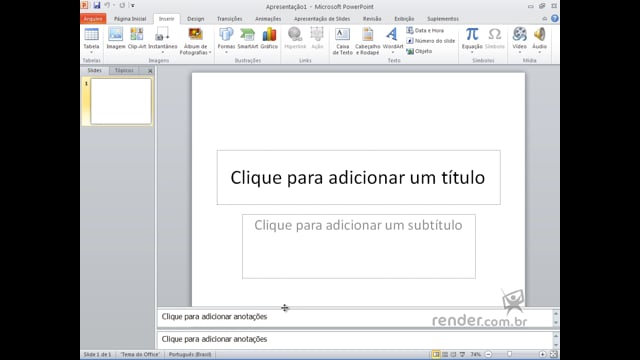Select the Slides pane tab

(x=94, y=71)
